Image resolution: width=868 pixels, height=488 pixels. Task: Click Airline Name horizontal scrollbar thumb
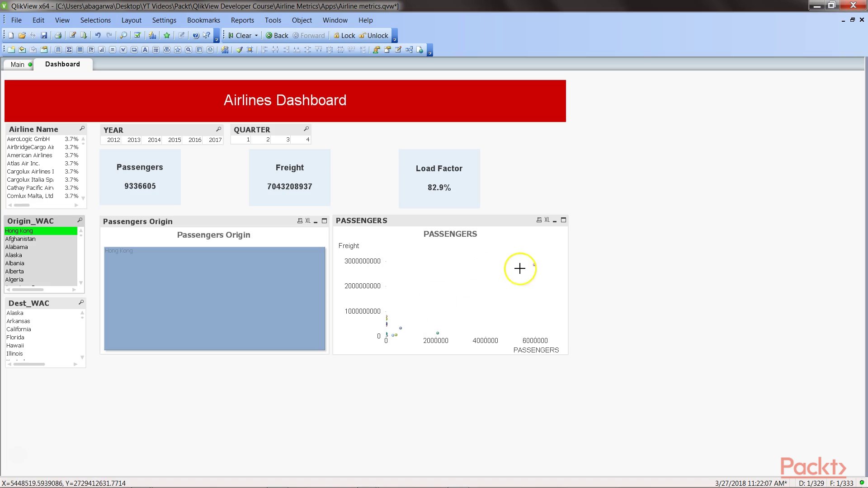pyautogui.click(x=22, y=205)
